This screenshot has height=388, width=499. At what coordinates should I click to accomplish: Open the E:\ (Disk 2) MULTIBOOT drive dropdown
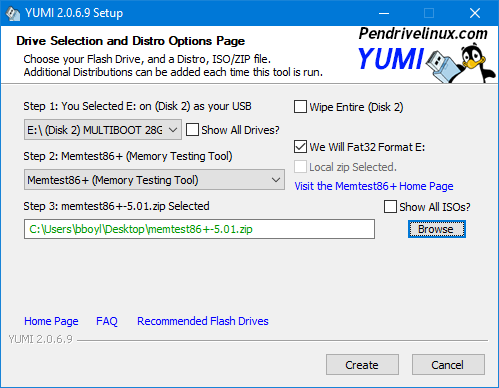click(103, 130)
